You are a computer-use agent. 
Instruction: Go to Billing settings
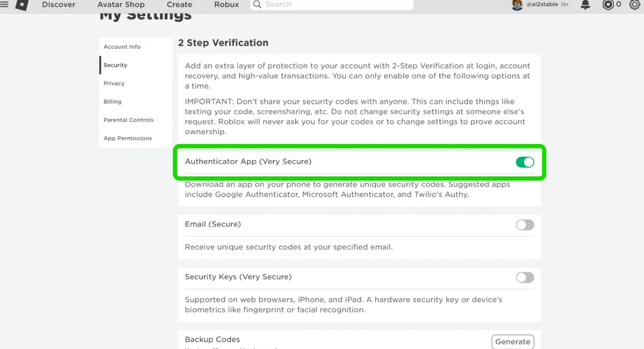[112, 101]
